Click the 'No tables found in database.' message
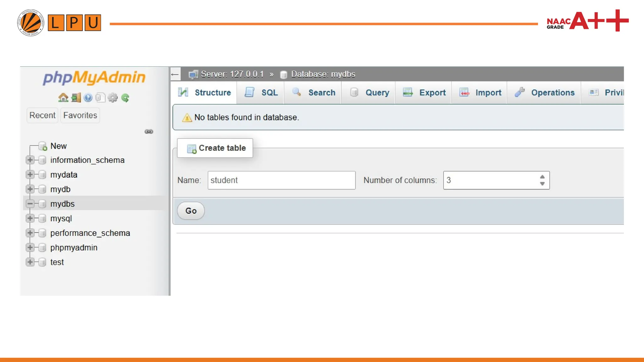This screenshot has height=362, width=644. pyautogui.click(x=247, y=118)
